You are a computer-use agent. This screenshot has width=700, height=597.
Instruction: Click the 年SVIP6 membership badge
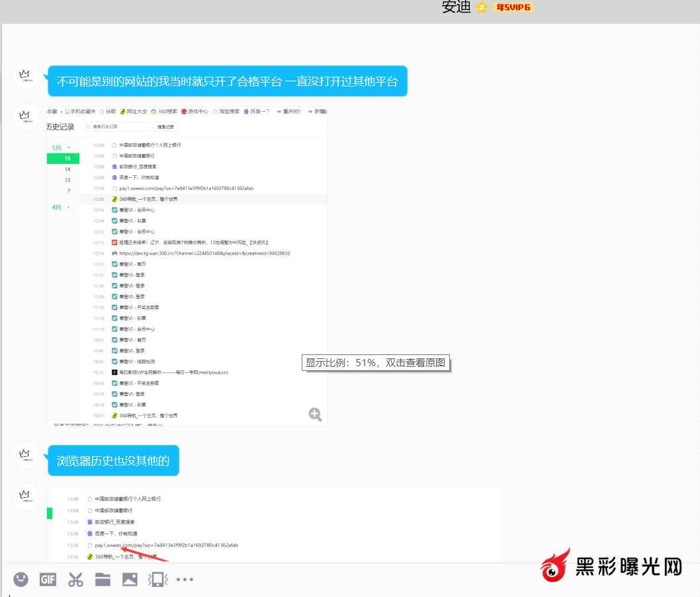[513, 7]
